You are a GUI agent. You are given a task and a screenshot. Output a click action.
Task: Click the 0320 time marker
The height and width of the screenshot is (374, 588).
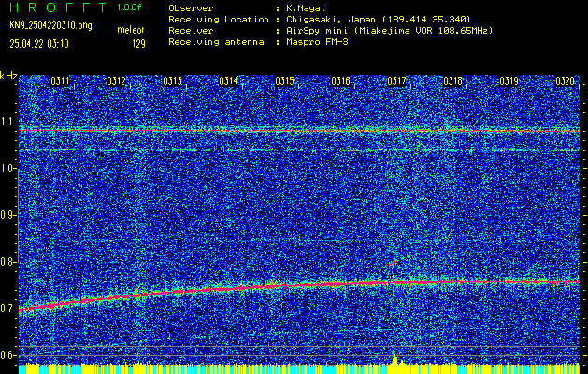click(x=566, y=81)
